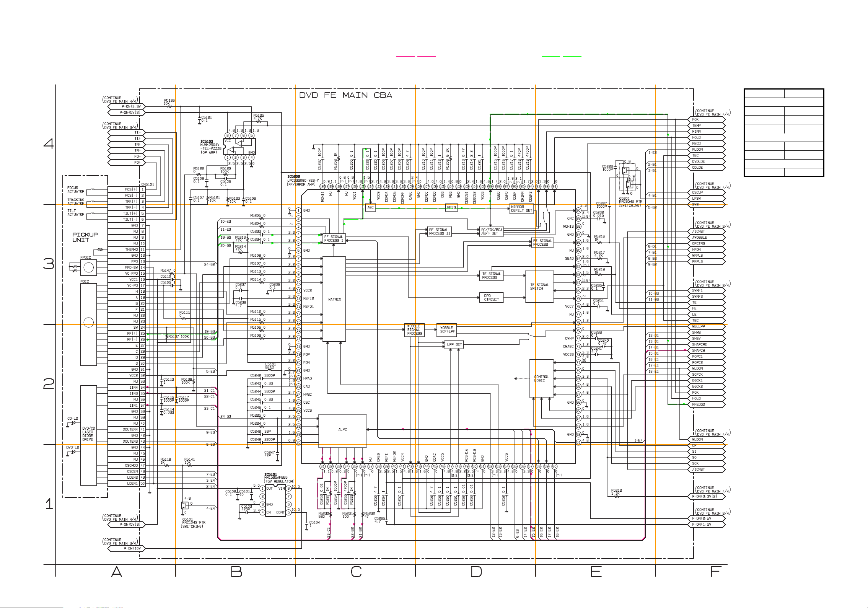
Task: Select the 'FE SIGNAL PROCESS' block
Action: [542, 243]
